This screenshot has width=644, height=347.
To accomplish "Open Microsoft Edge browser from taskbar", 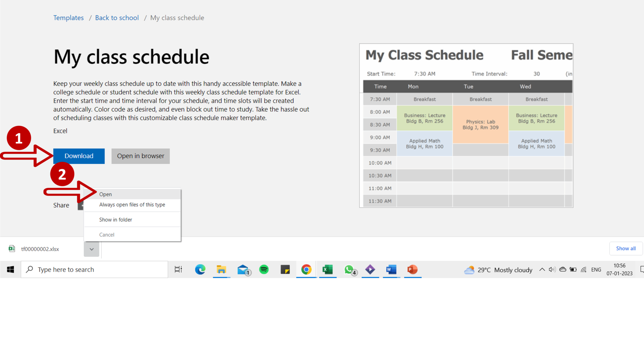I will click(x=200, y=269).
